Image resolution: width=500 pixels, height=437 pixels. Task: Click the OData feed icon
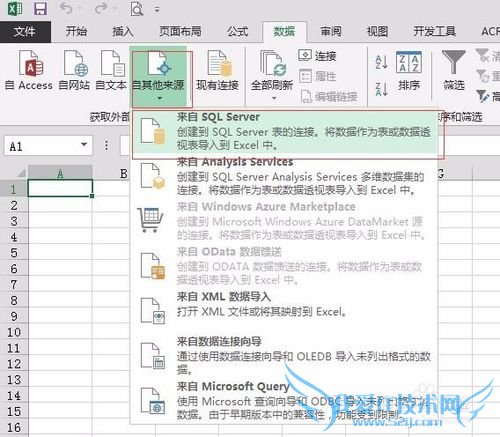tap(153, 266)
